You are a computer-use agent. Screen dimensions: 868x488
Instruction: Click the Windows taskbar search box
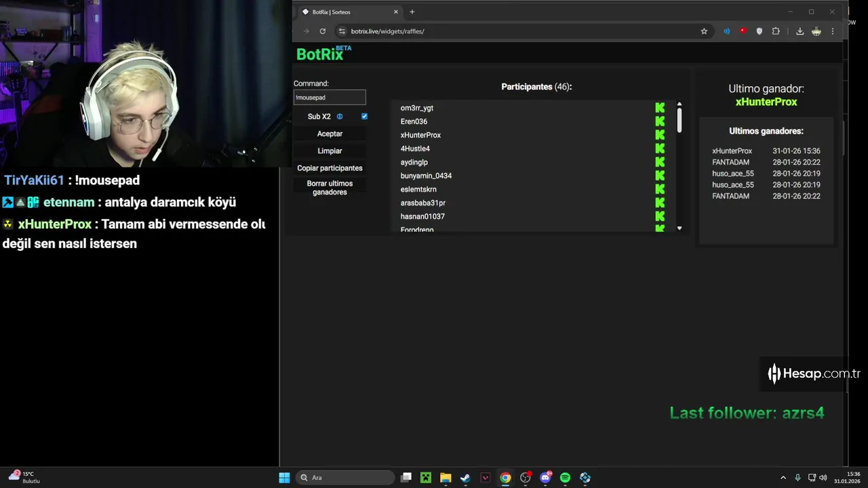[x=346, y=478]
